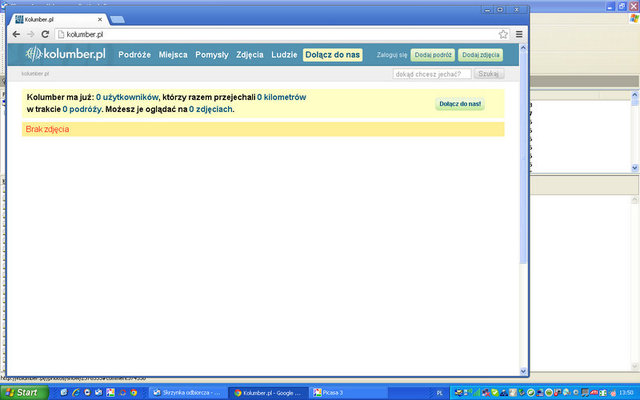Screen dimensions: 640x400
Task: Click the 'Brak zdjęcia' text
Action: (47, 129)
